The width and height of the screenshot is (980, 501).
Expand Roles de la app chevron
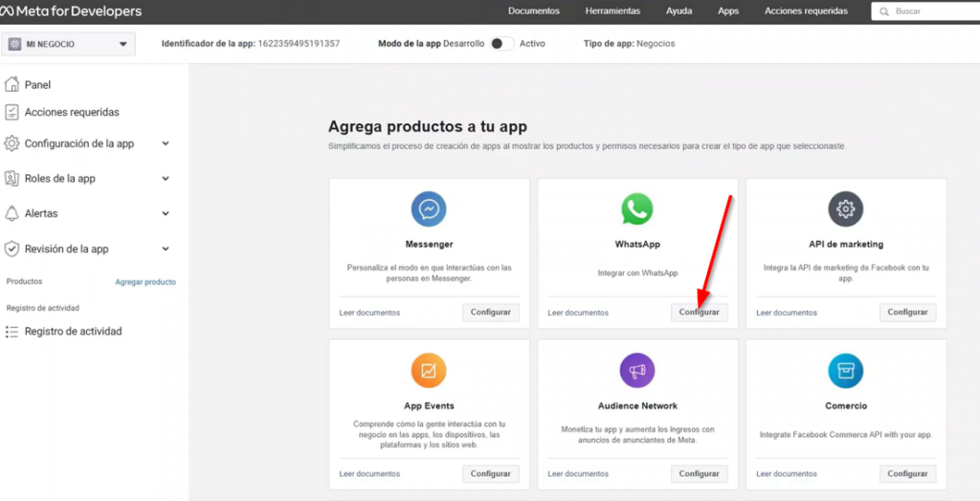(166, 179)
